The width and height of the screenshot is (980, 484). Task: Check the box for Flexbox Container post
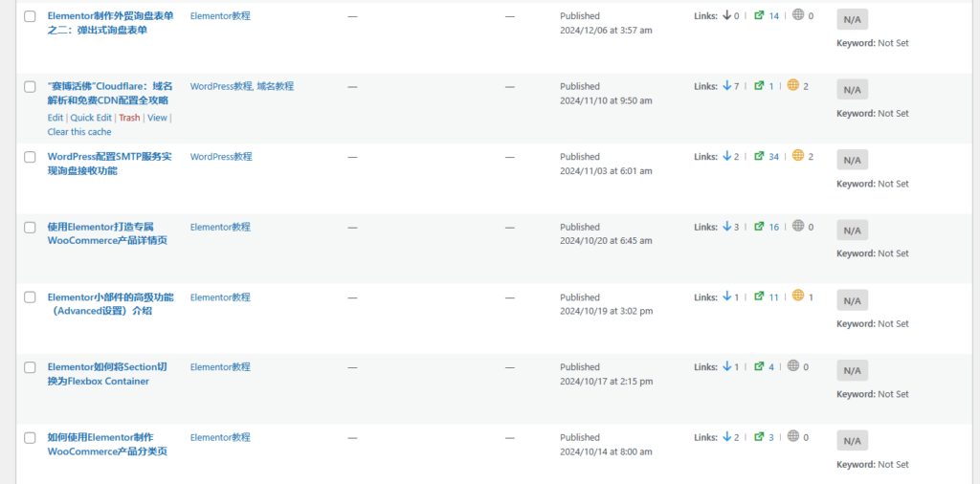pos(30,368)
